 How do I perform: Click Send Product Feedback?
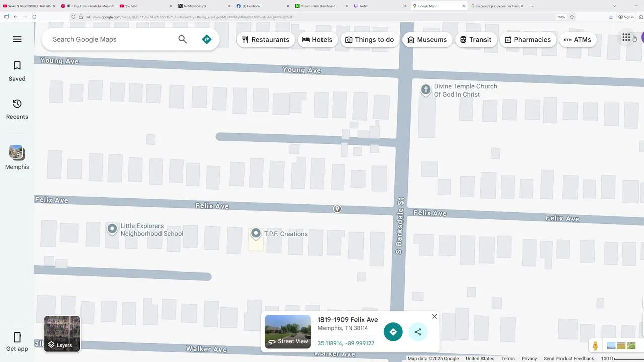click(569, 359)
